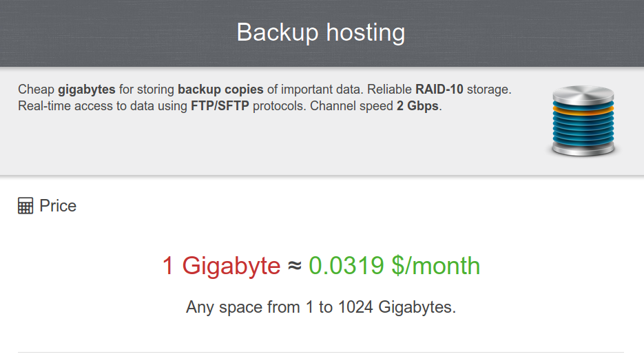This screenshot has height=363, width=644.
Task: Click the bold "RAID-10" term
Action: [439, 90]
